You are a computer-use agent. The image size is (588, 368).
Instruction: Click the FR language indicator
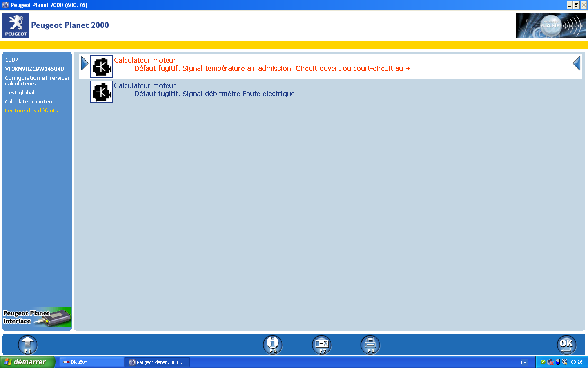524,362
